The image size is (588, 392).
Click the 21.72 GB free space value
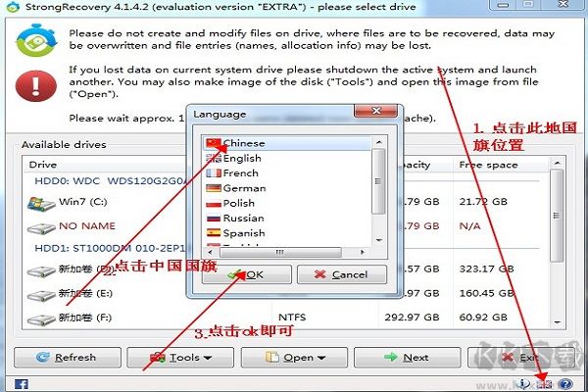pyautogui.click(x=483, y=202)
